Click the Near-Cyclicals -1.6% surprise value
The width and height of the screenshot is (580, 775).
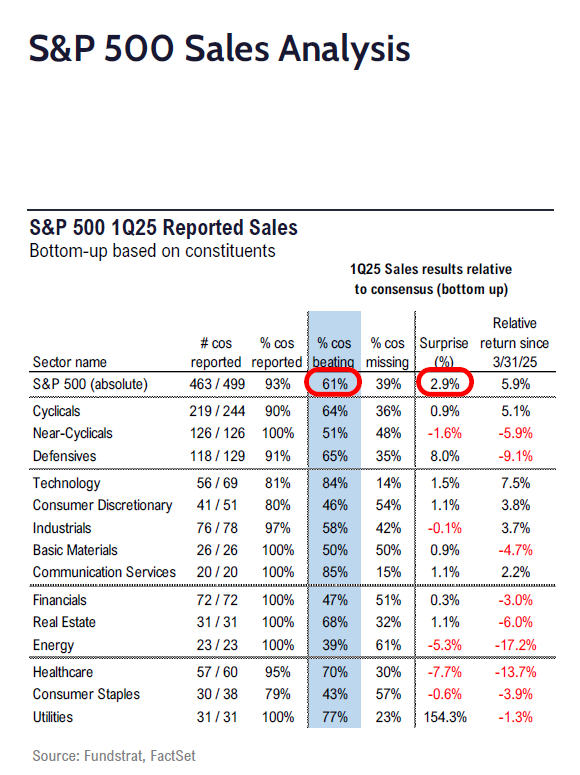[x=445, y=433]
